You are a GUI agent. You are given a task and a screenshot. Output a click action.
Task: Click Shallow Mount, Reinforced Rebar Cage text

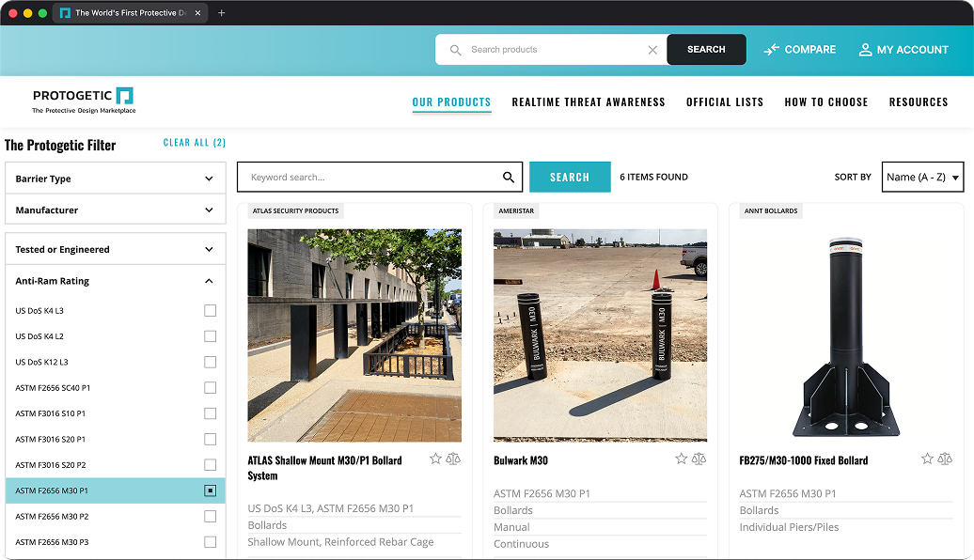340,542
